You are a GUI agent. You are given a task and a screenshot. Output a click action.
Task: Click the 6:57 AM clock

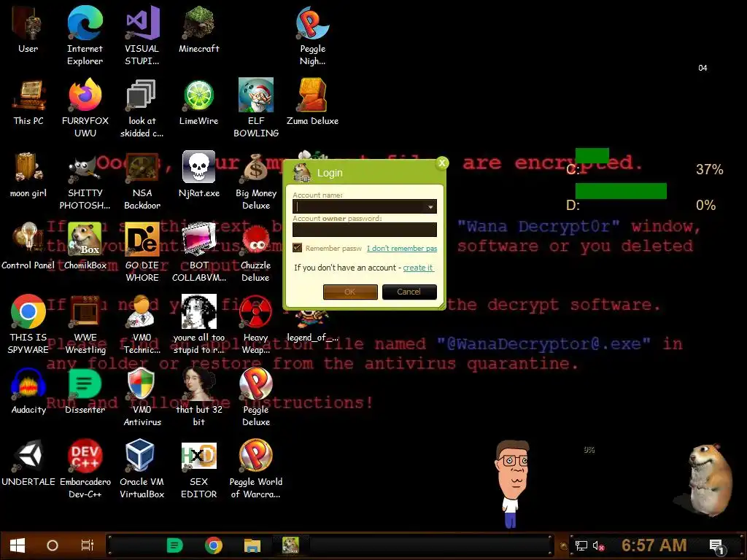tap(654, 545)
